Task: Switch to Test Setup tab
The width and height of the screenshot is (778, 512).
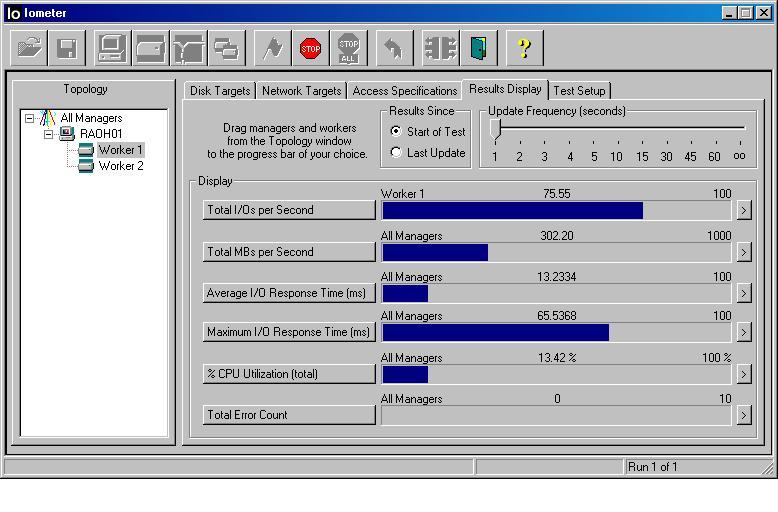Action: (x=579, y=91)
